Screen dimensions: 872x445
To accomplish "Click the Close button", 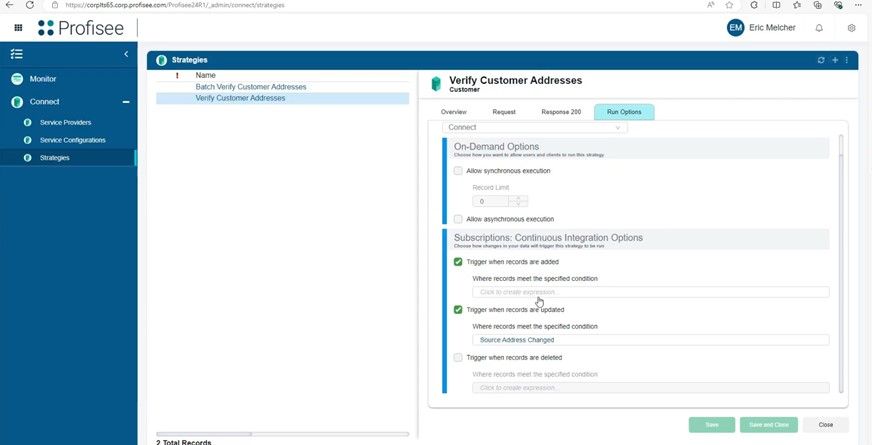I will point(826,425).
